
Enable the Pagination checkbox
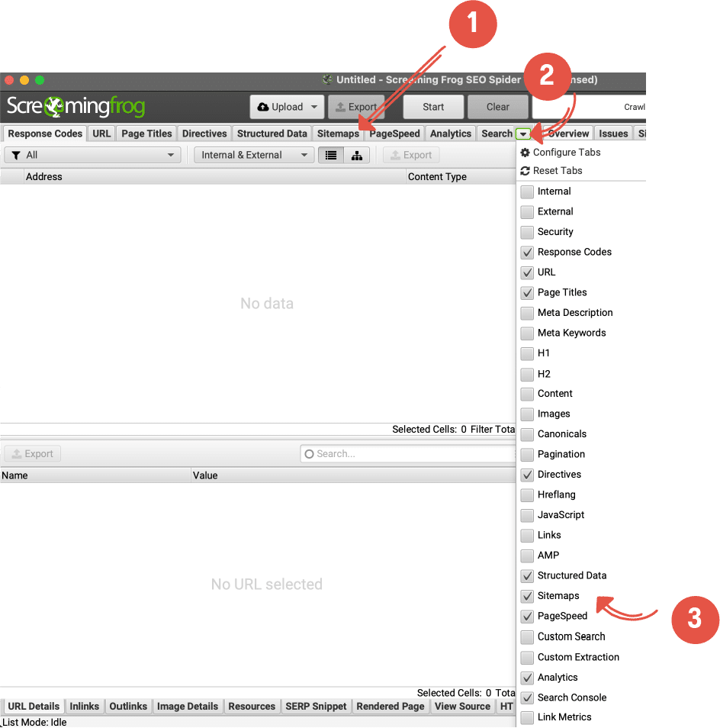[527, 455]
